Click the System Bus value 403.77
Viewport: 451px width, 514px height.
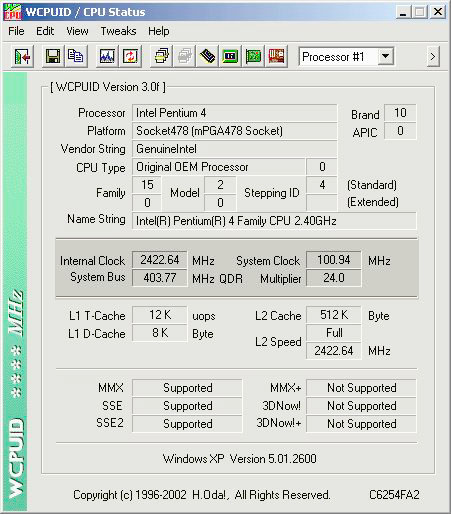click(159, 278)
